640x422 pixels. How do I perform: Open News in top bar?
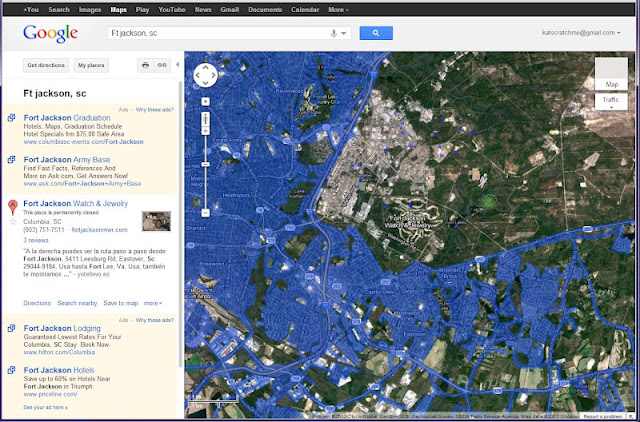pos(203,9)
